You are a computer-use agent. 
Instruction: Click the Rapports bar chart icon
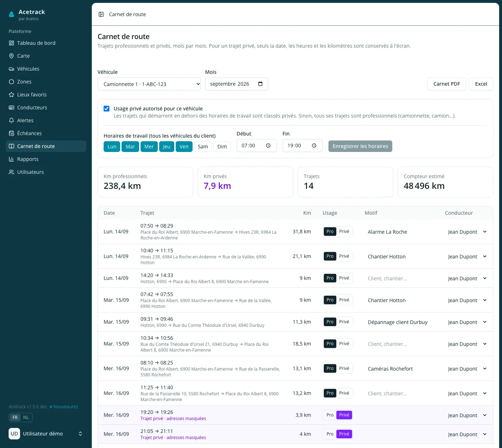(11, 159)
